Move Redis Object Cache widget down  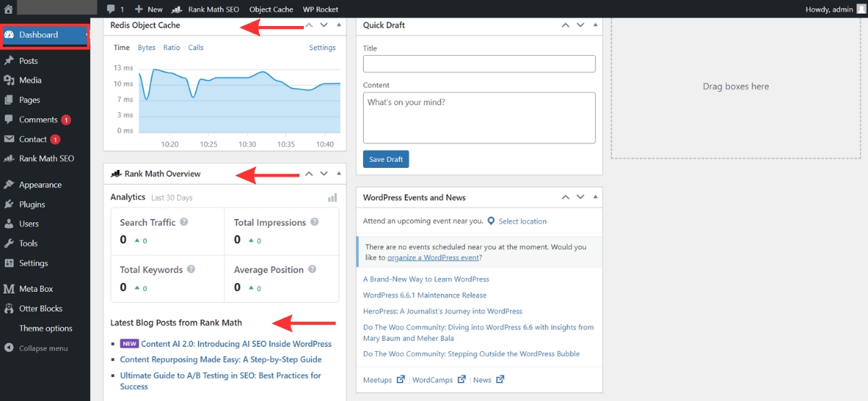coord(324,25)
